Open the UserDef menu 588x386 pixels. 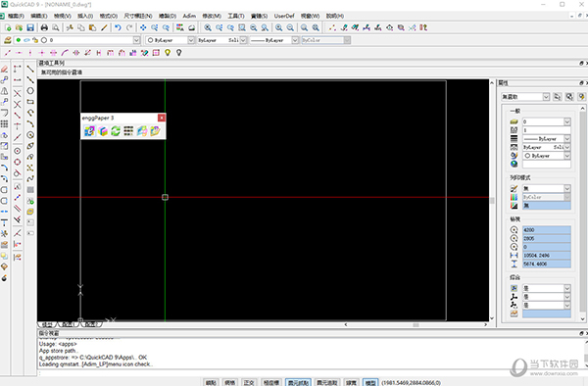[x=284, y=16]
